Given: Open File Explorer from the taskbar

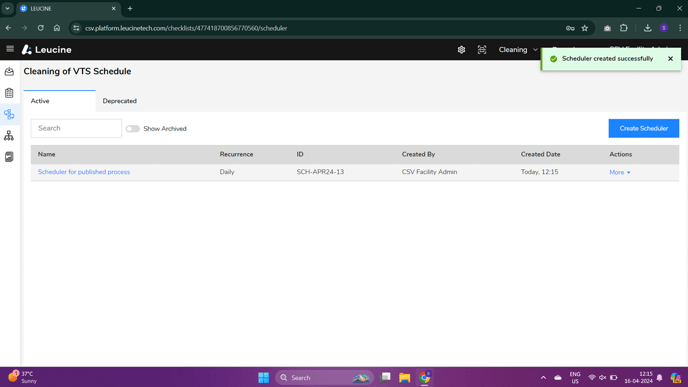Looking at the screenshot, I should [x=405, y=377].
